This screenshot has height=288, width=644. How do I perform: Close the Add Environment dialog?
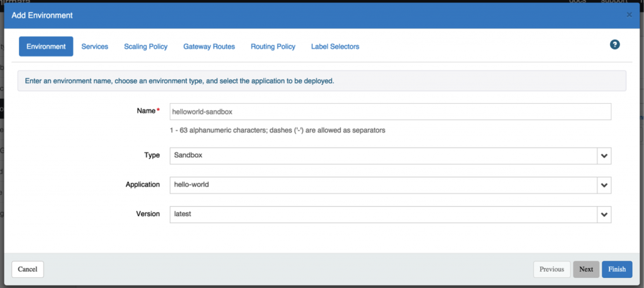pyautogui.click(x=629, y=15)
